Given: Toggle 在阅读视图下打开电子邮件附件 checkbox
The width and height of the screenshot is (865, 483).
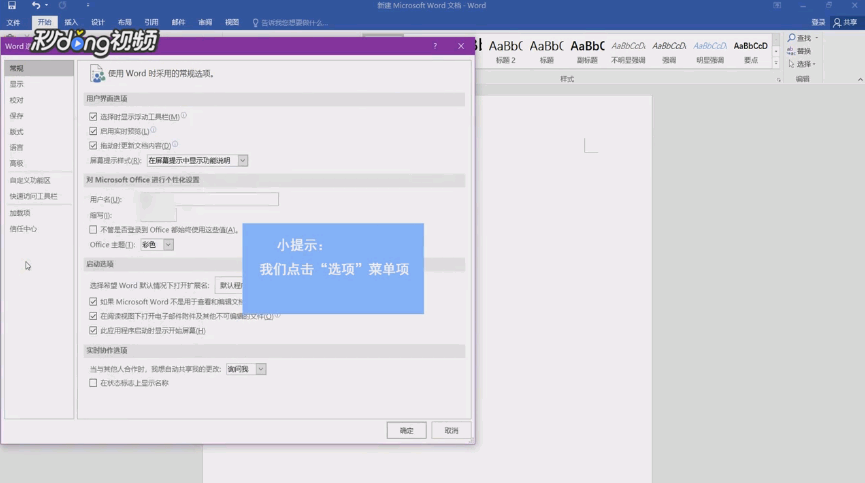Looking at the screenshot, I should pos(93,316).
